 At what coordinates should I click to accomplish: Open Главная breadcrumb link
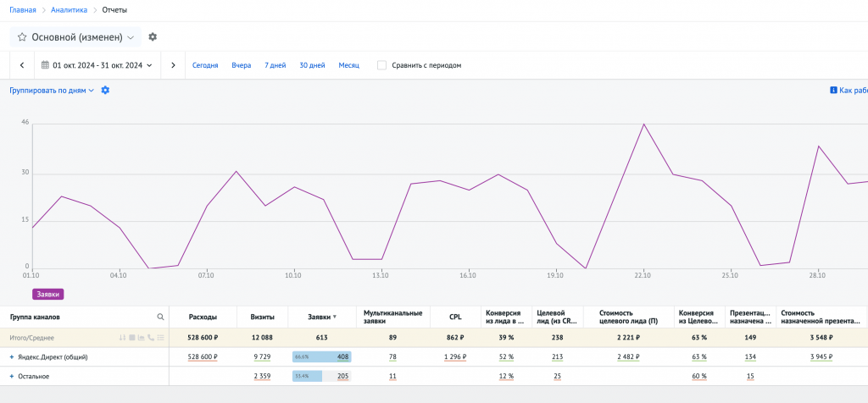point(23,10)
